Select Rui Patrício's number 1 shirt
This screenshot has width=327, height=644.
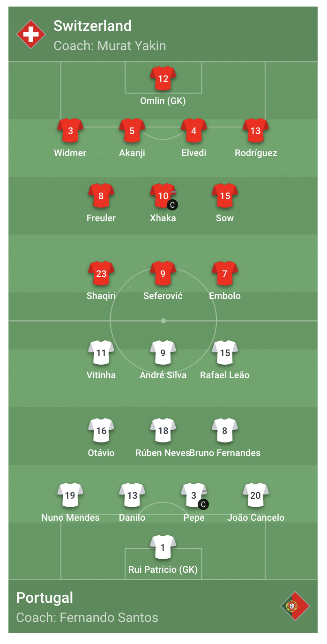tap(163, 547)
